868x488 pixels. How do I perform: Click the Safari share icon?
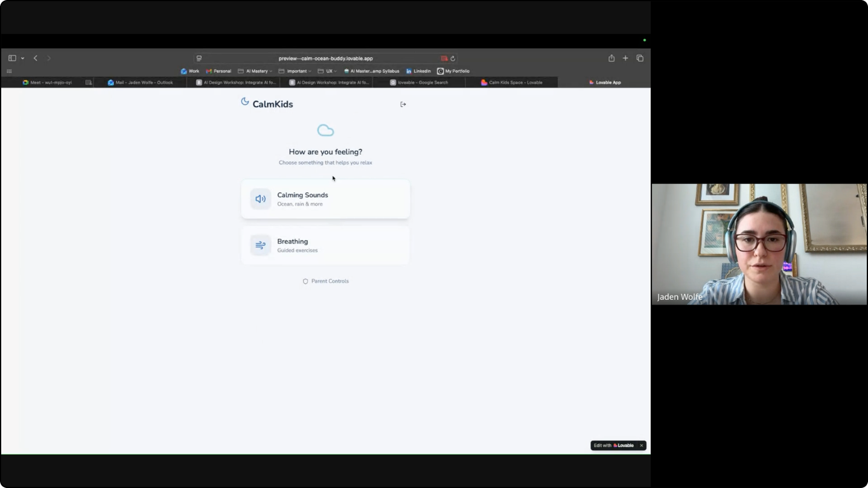(x=611, y=59)
